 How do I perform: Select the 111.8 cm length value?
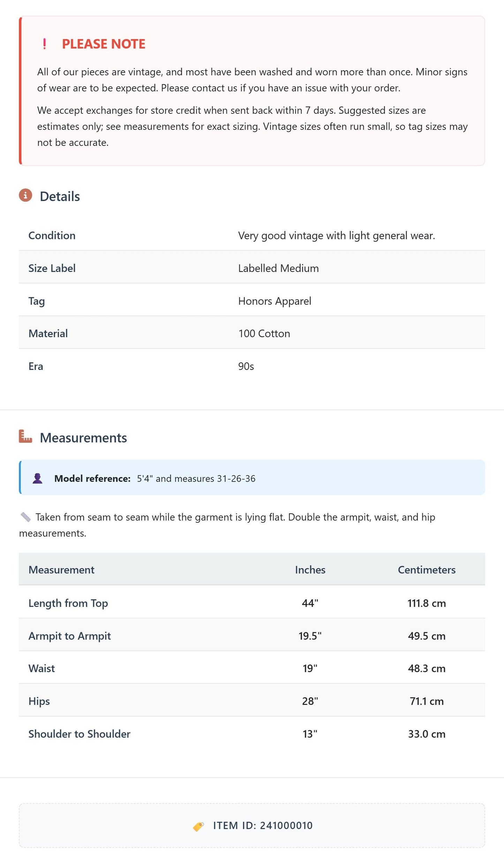[427, 603]
